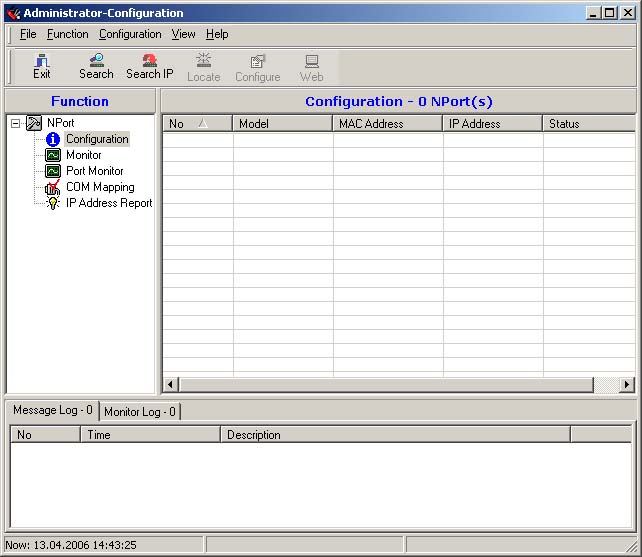This screenshot has height=557, width=642.
Task: Select the Monitor icon in Function tree
Action: 53,155
